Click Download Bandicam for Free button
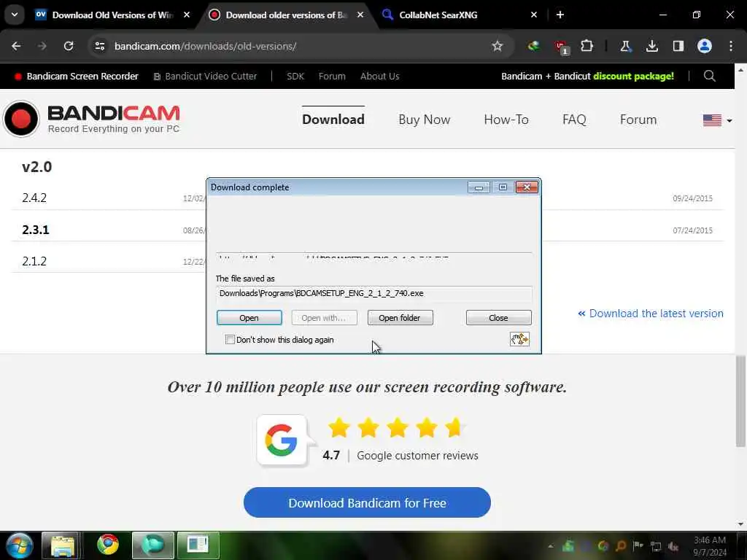This screenshot has height=560, width=747. pos(367,502)
